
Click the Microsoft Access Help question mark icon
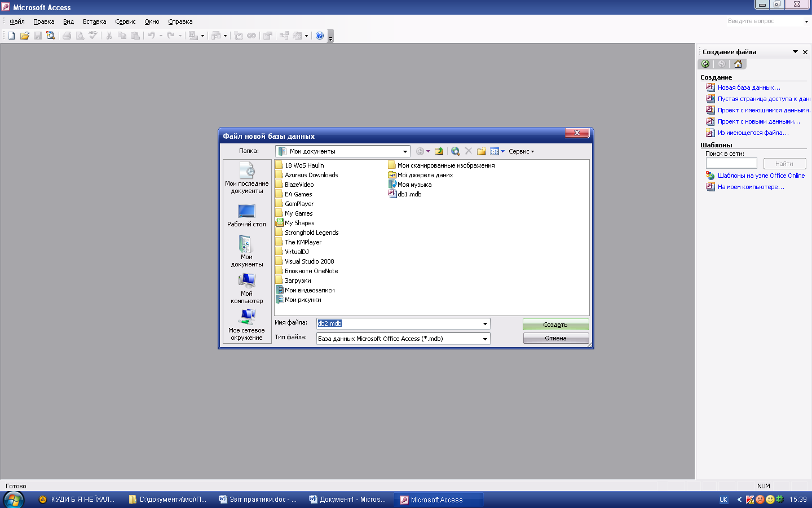tap(320, 36)
